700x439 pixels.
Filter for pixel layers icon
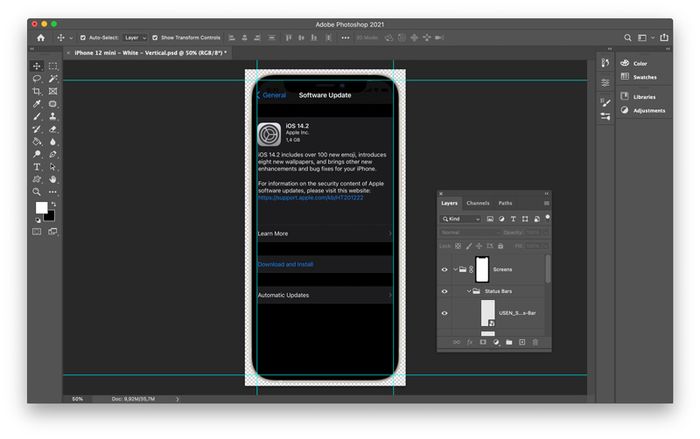(490, 219)
